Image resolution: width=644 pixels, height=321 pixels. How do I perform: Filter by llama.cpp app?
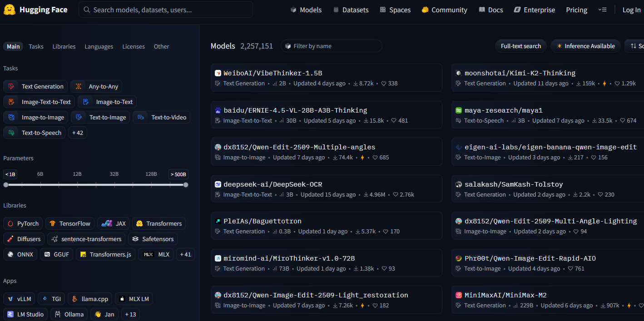pyautogui.click(x=90, y=299)
